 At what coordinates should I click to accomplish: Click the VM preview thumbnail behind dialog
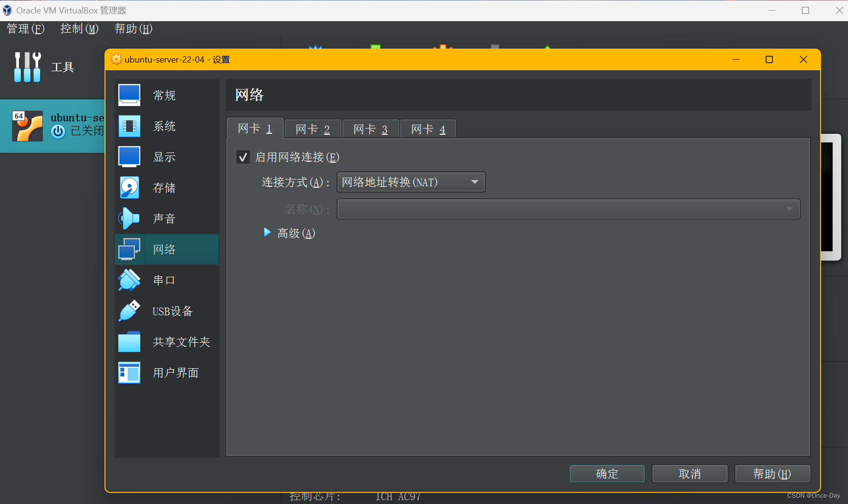[x=831, y=197]
